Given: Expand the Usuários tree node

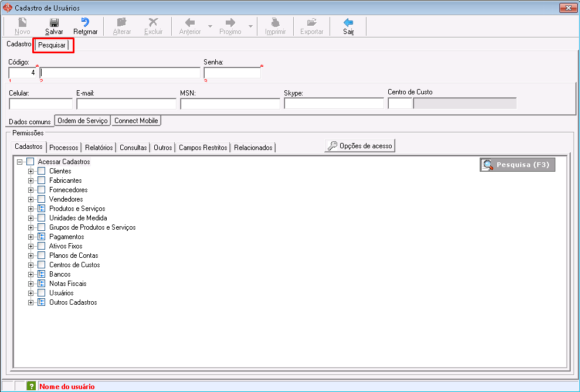Looking at the screenshot, I should (30, 293).
